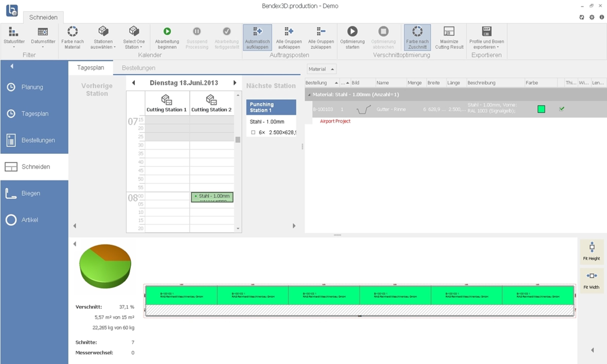
Task: Click Alle Gruppen zuklappen icon
Action: pyautogui.click(x=321, y=32)
